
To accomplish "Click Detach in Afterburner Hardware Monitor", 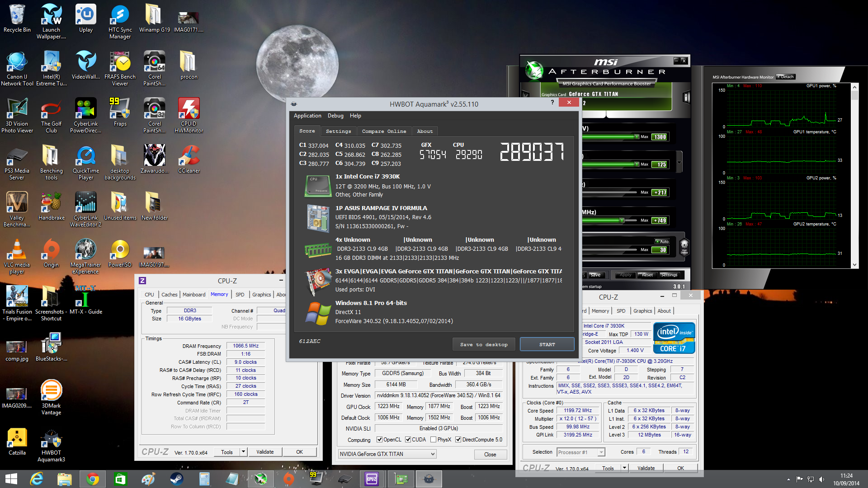I will pyautogui.click(x=785, y=77).
